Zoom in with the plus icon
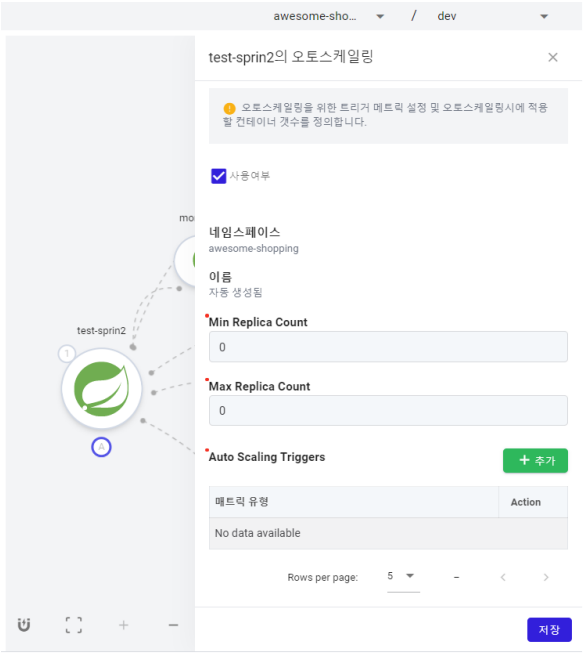This screenshot has height=653, width=585. (124, 625)
